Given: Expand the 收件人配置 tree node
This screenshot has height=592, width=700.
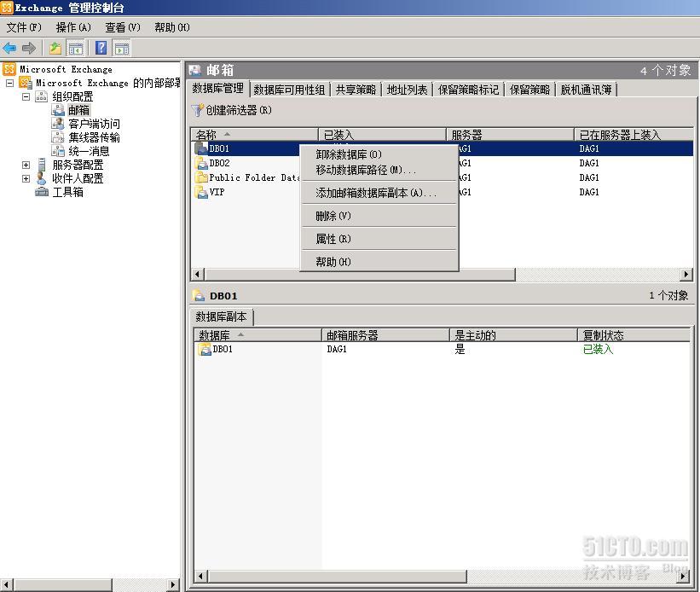Looking at the screenshot, I should (x=26, y=178).
